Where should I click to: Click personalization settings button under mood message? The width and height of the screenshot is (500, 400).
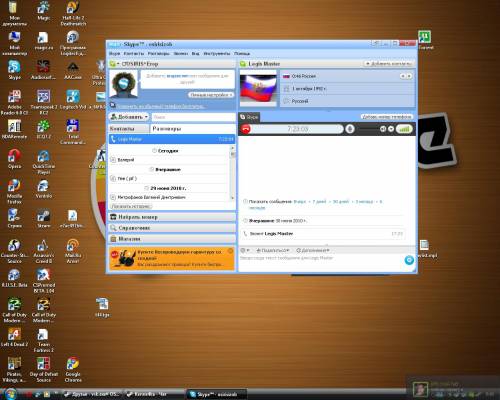[x=211, y=95]
